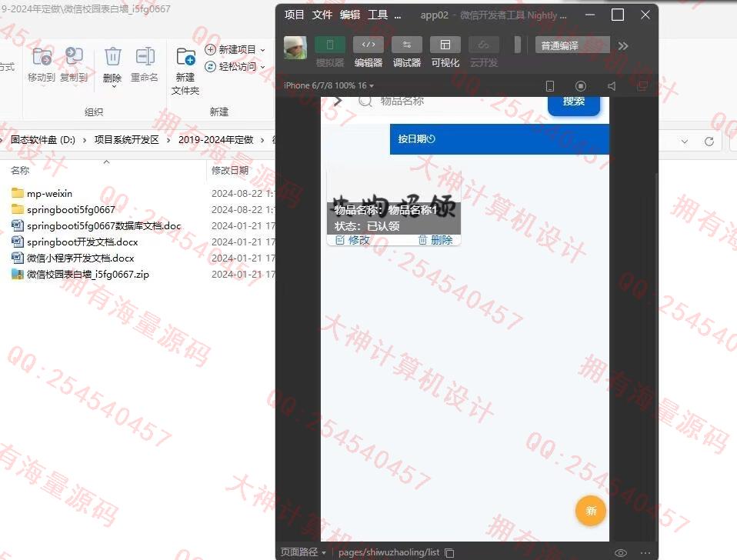Sort files by the 修改日期 column header
The height and width of the screenshot is (560, 737).
click(230, 171)
